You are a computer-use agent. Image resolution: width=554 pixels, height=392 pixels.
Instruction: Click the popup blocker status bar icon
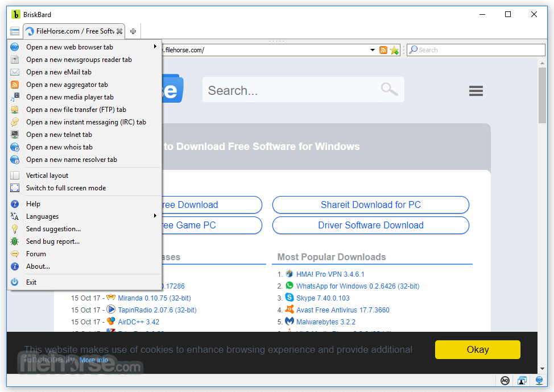click(x=522, y=381)
